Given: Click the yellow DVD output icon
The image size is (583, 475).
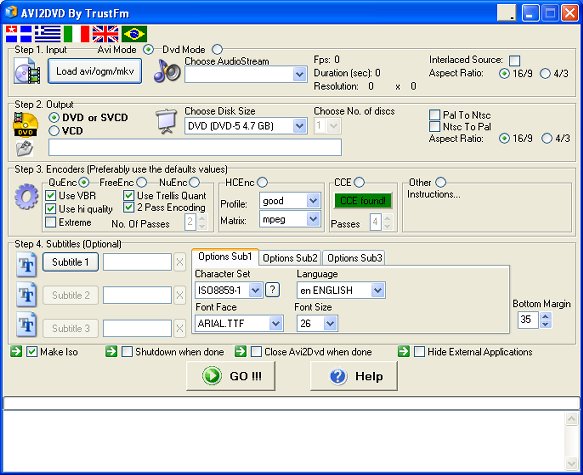Looking at the screenshot, I should pos(25,125).
